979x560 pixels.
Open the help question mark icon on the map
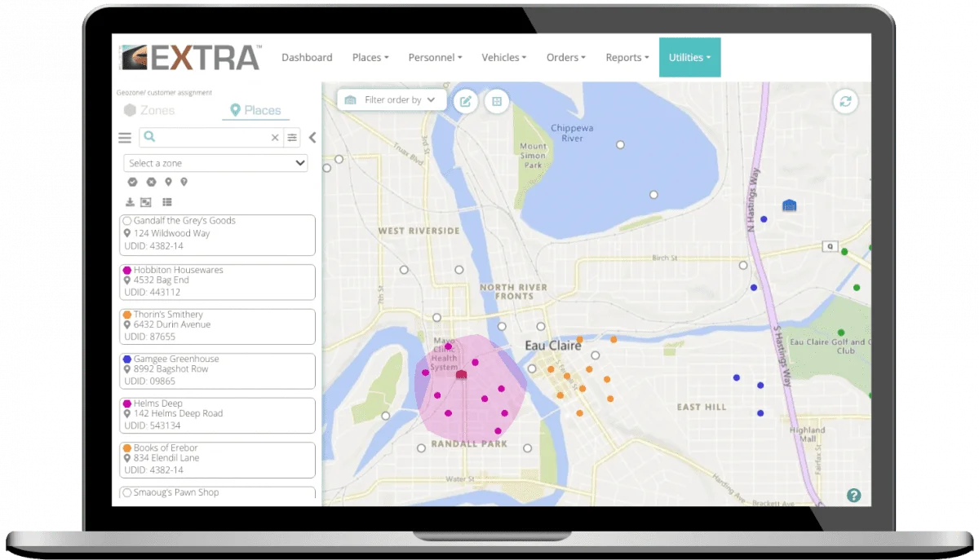tap(854, 495)
